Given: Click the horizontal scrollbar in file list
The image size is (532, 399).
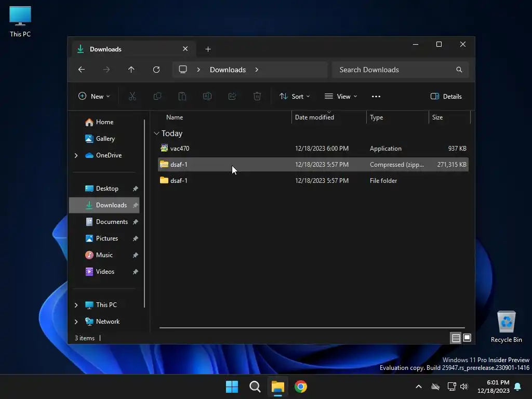Looking at the screenshot, I should tap(312, 328).
